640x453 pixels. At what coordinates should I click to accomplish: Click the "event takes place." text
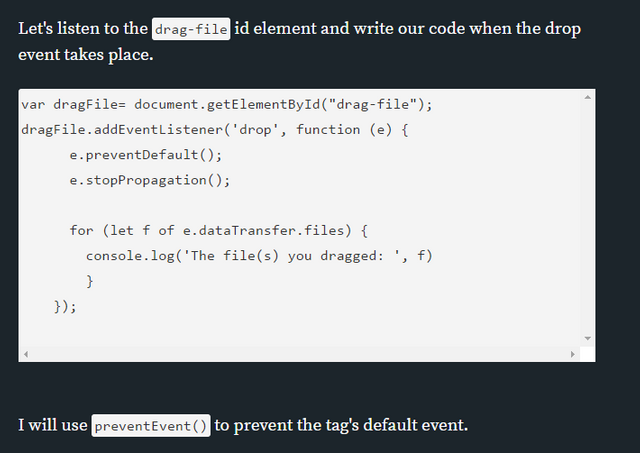pyautogui.click(x=86, y=54)
